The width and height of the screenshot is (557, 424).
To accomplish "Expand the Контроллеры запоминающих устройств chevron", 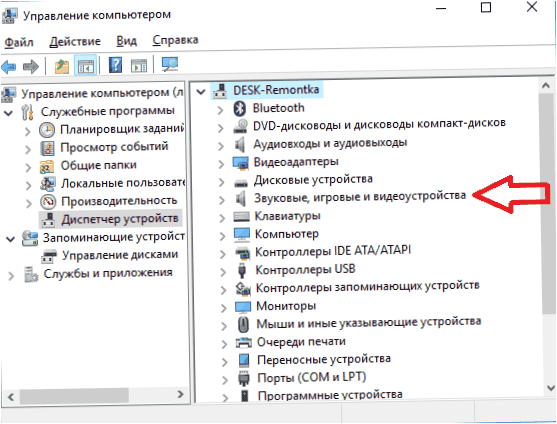I will [223, 290].
